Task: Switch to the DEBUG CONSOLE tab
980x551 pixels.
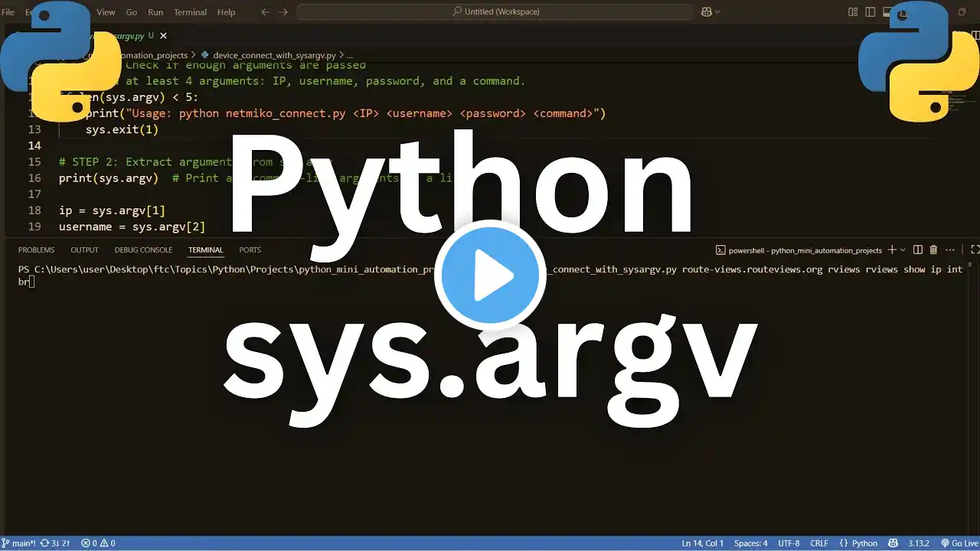Action: [143, 249]
